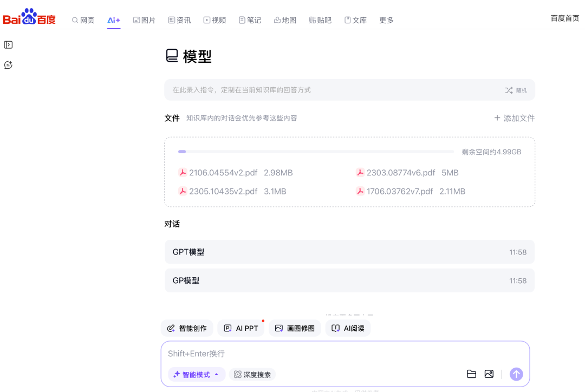
Task: Open the 笔记 tab
Action: point(250,20)
